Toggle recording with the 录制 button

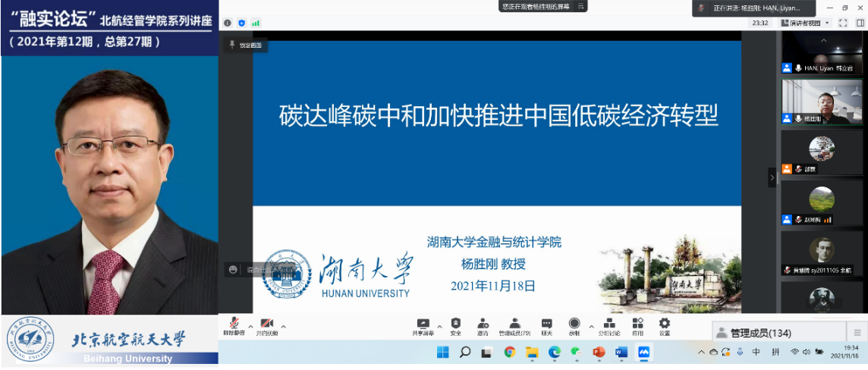574,325
